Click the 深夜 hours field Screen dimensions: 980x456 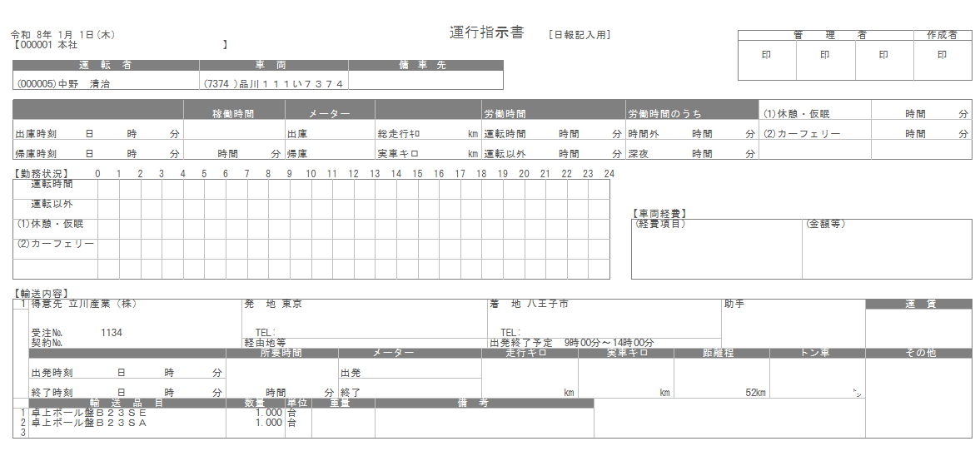(692, 153)
